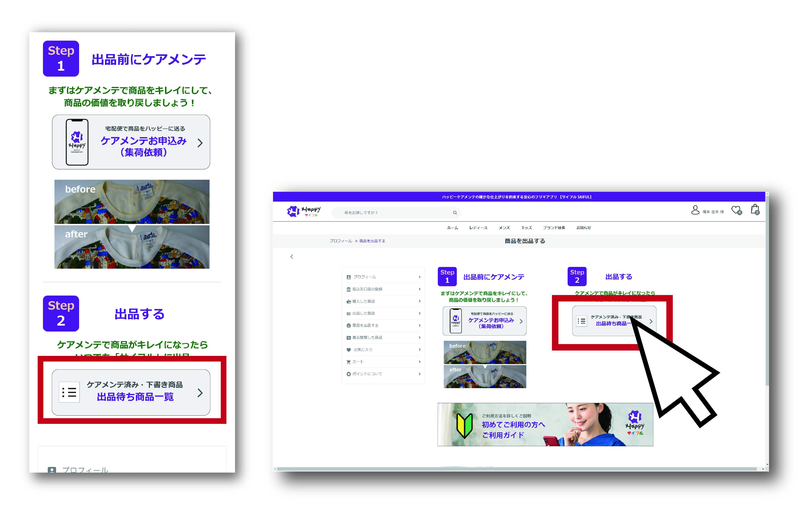This screenshot has width=812, height=515.
Task: Open the user account icon in header
Action: click(695, 210)
